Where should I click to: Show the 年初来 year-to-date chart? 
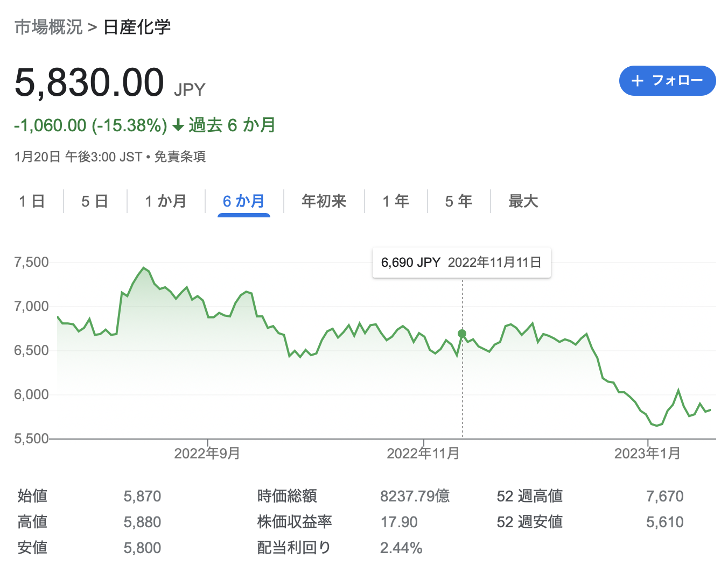[324, 201]
